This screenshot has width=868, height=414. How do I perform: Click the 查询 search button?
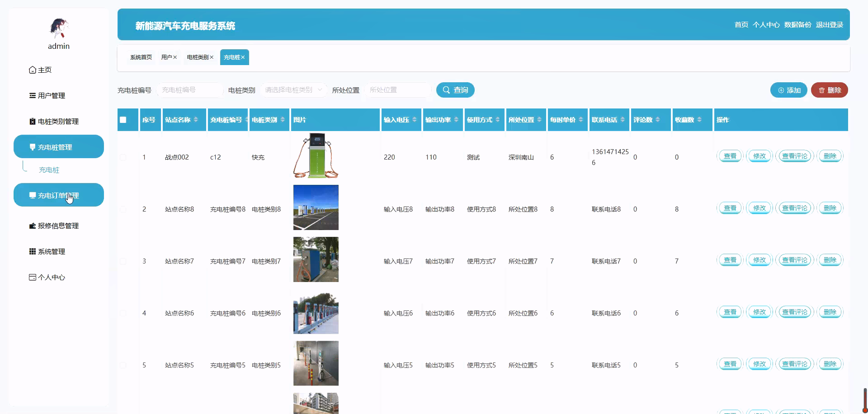pos(455,90)
